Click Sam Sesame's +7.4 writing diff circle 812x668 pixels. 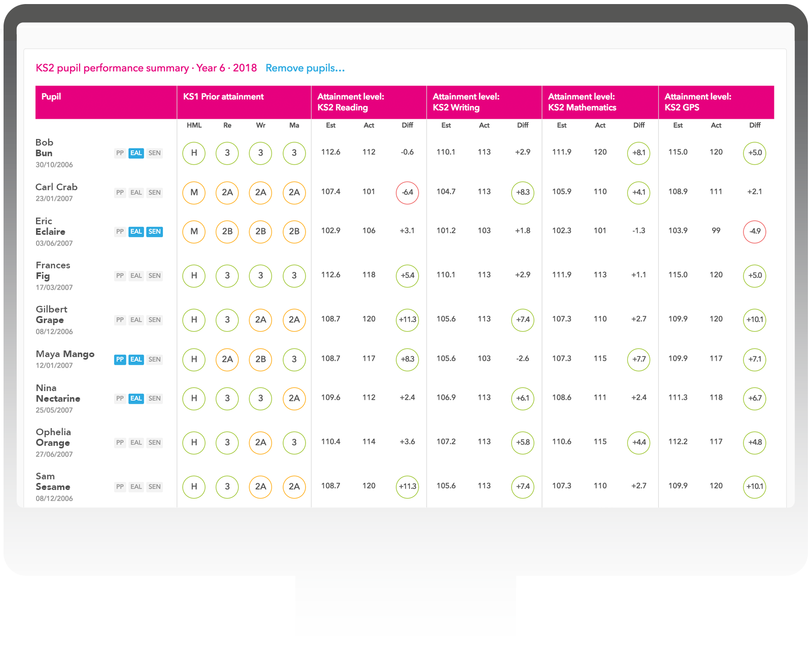pos(523,487)
